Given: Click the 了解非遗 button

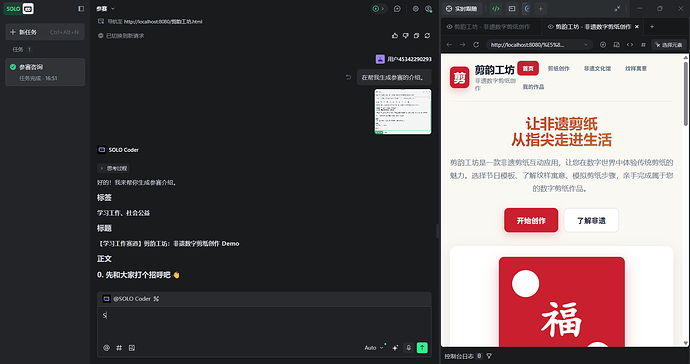Looking at the screenshot, I should tap(591, 220).
